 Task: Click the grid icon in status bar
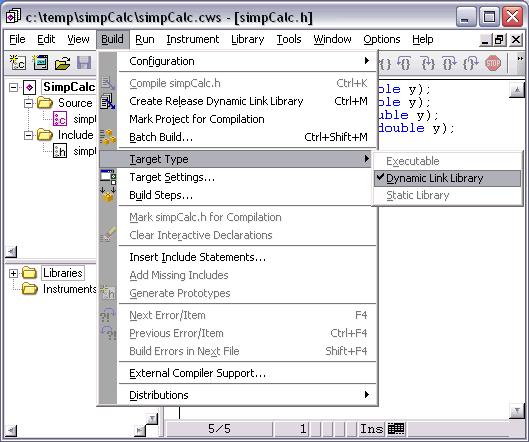point(396,429)
